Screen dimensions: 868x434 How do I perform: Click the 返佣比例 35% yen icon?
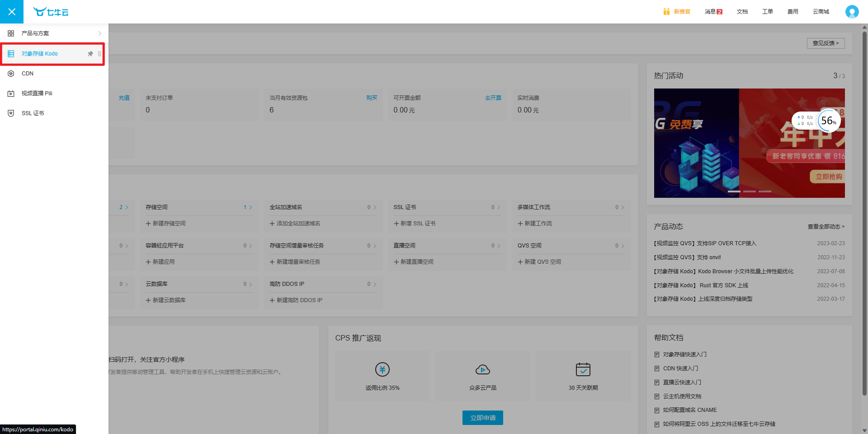coord(382,369)
